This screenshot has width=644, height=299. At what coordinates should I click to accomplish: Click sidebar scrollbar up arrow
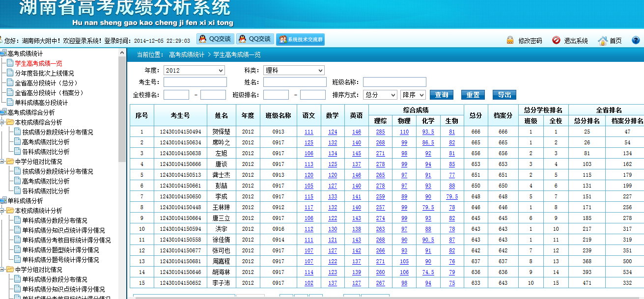coord(122,53)
